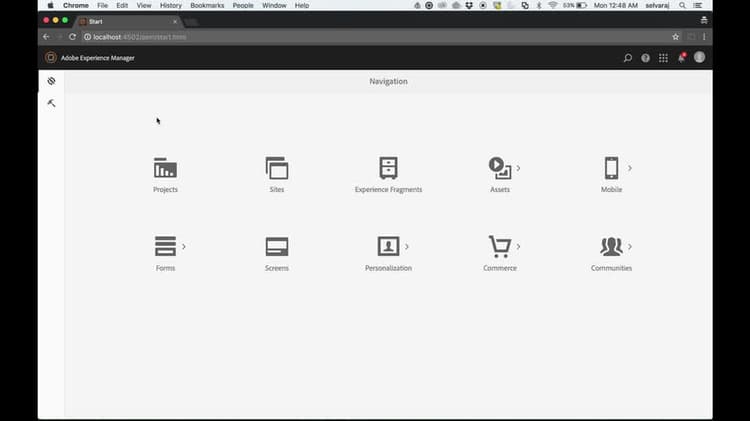Viewport: 750px width, 421px height.
Task: Open the People menu
Action: (243, 5)
